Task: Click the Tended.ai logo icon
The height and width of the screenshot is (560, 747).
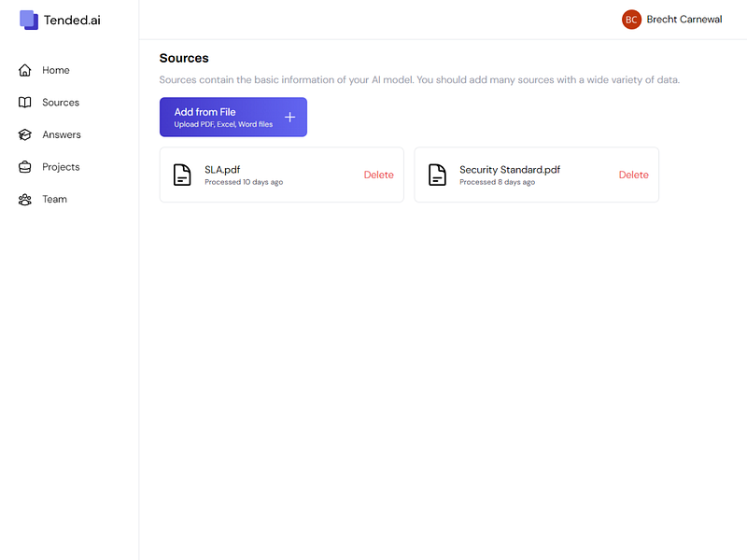Action: [29, 20]
